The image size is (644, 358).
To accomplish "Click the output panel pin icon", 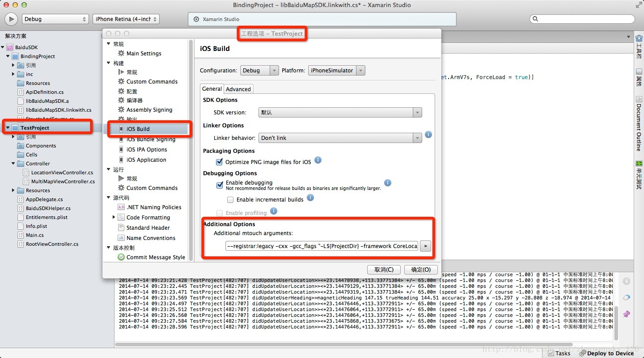I will (x=627, y=314).
